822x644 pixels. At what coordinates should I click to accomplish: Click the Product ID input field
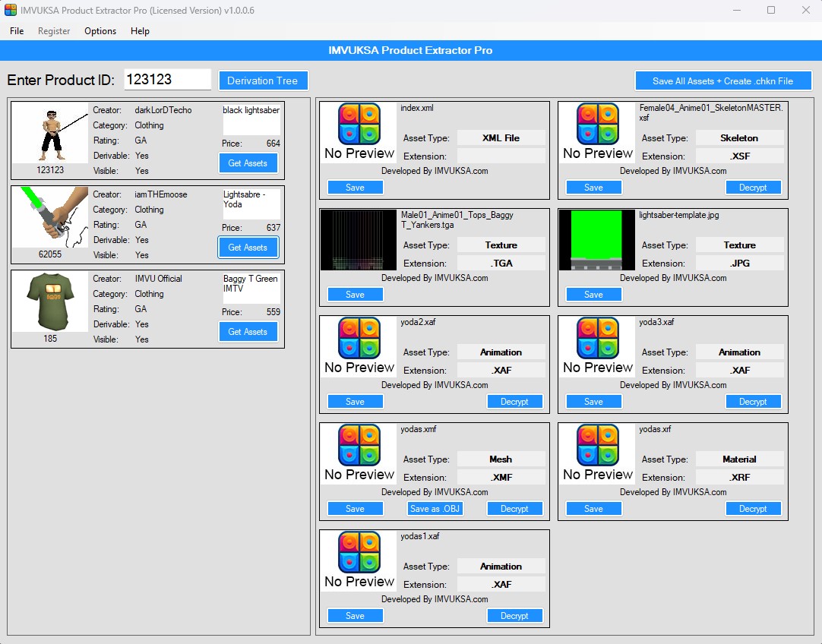click(x=168, y=80)
